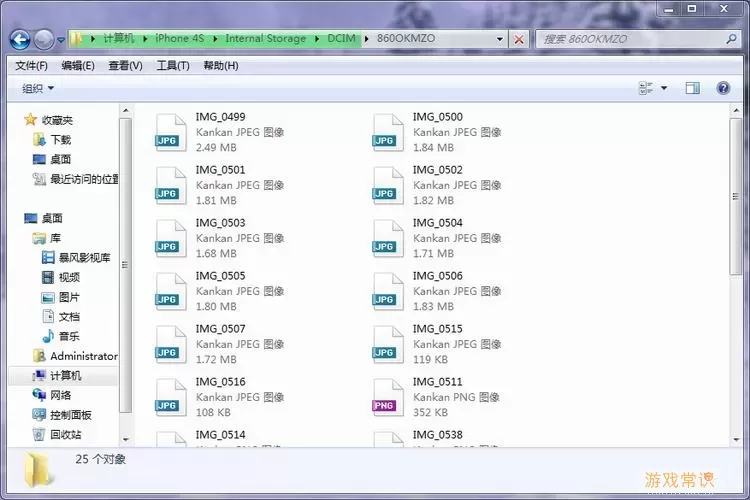The image size is (750, 500).
Task: Change view with the view mode icon
Action: (x=646, y=88)
